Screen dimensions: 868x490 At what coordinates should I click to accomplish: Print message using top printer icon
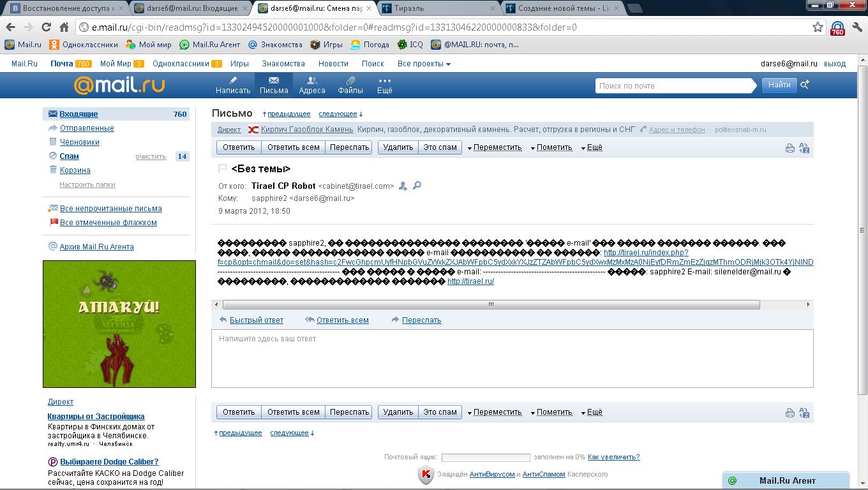click(x=789, y=148)
